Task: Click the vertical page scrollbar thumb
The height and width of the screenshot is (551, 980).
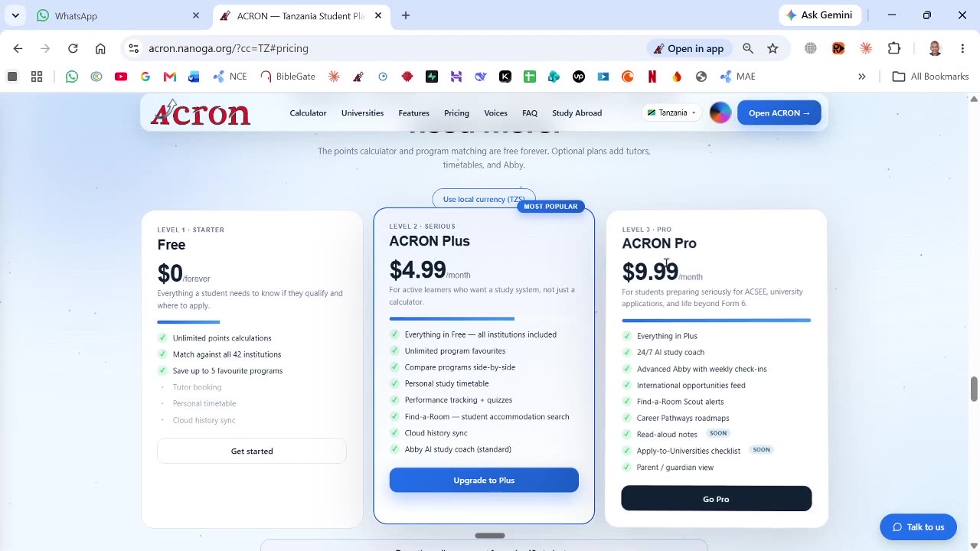Action: [x=974, y=389]
